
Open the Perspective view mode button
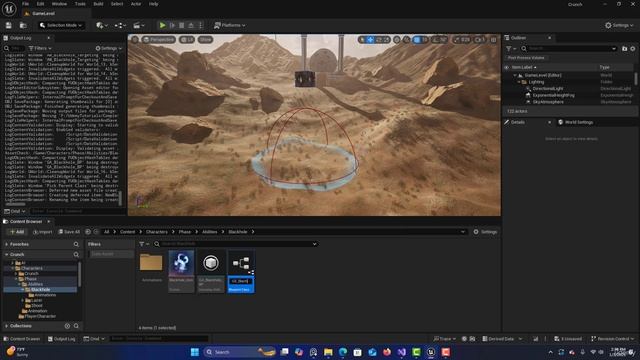[159, 40]
